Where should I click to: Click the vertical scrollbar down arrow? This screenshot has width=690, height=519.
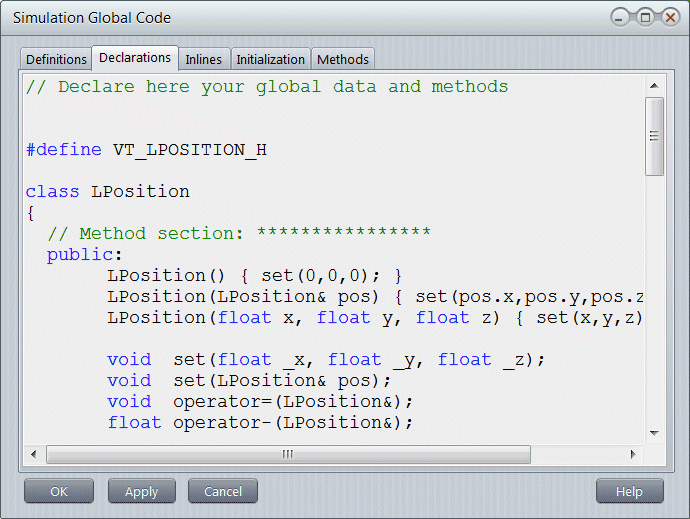point(655,433)
